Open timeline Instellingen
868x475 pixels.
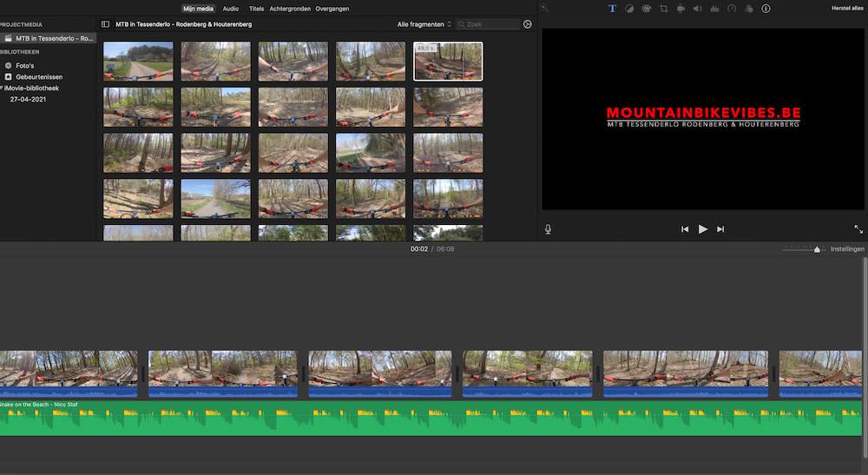pos(847,249)
